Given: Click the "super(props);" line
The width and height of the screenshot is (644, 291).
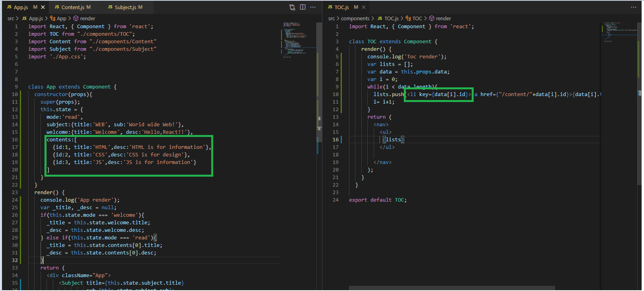Looking at the screenshot, I should pos(60,102).
